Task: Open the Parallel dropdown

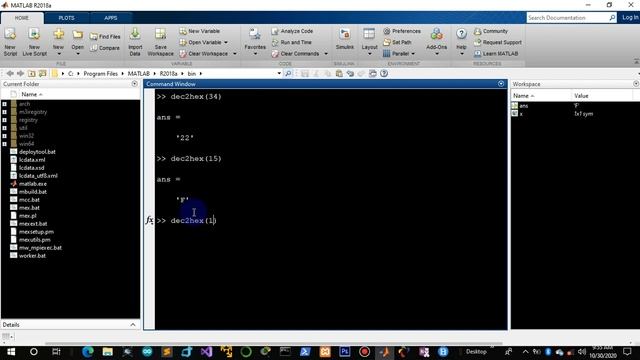Action: click(x=399, y=53)
